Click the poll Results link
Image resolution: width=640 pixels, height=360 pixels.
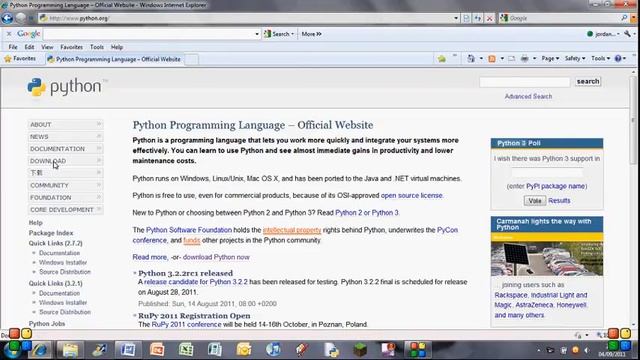pos(559,200)
